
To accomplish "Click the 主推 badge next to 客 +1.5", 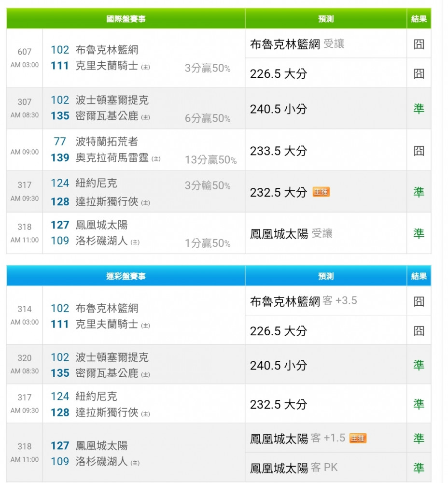I will (358, 438).
